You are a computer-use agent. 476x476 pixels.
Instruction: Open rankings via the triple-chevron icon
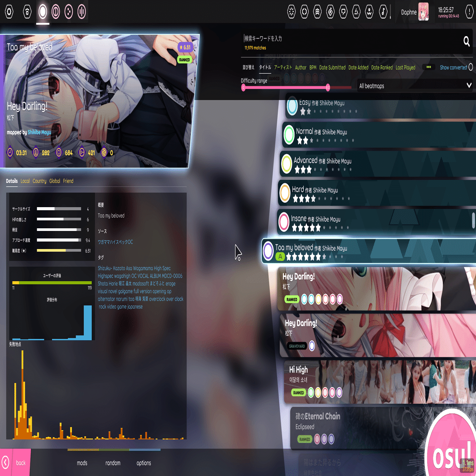tap(317, 11)
